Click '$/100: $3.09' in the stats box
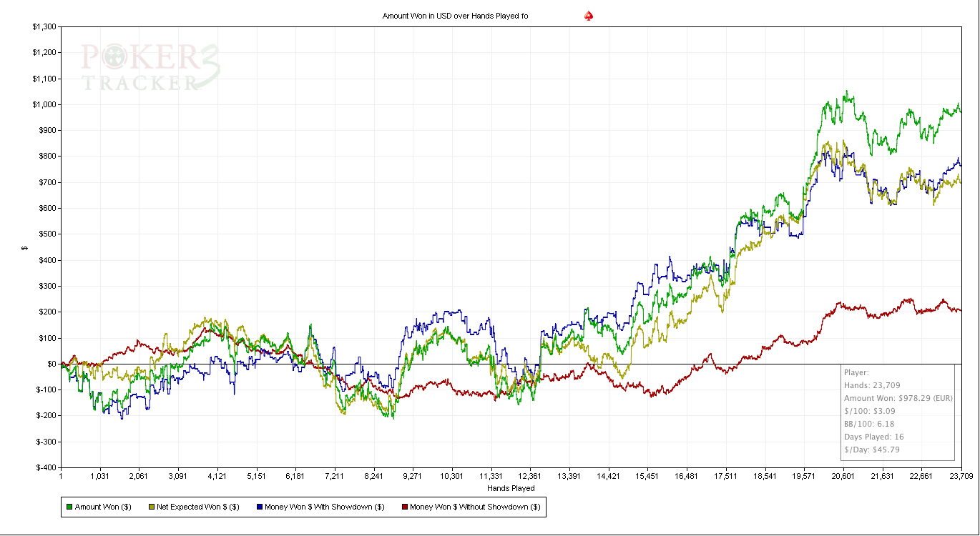This screenshot has width=980, height=536. coord(869,411)
